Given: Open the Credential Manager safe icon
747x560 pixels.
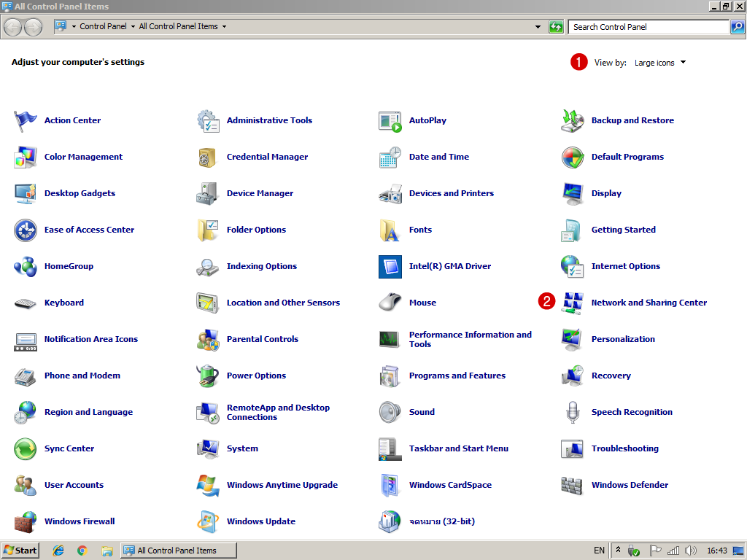Looking at the screenshot, I should point(208,157).
